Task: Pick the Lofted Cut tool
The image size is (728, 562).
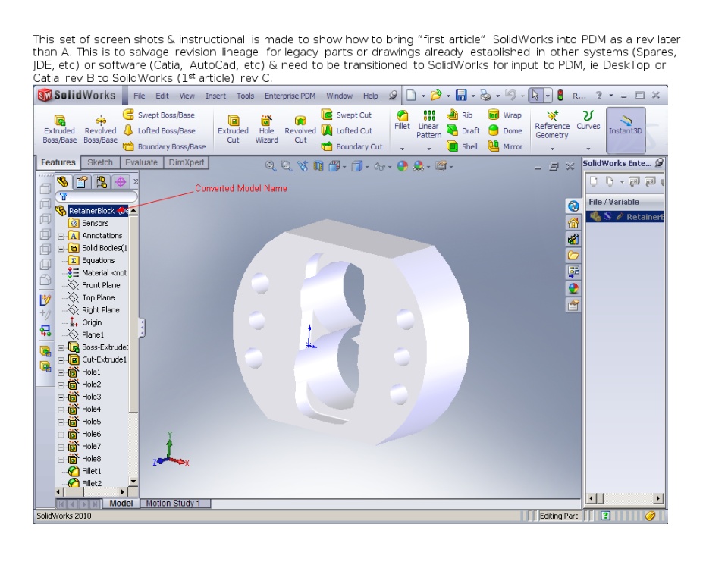Action: [x=347, y=130]
